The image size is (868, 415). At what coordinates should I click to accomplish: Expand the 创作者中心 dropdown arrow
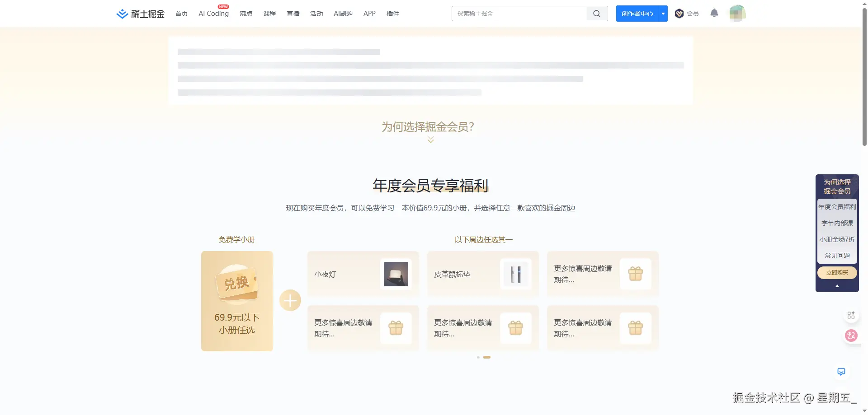[663, 14]
